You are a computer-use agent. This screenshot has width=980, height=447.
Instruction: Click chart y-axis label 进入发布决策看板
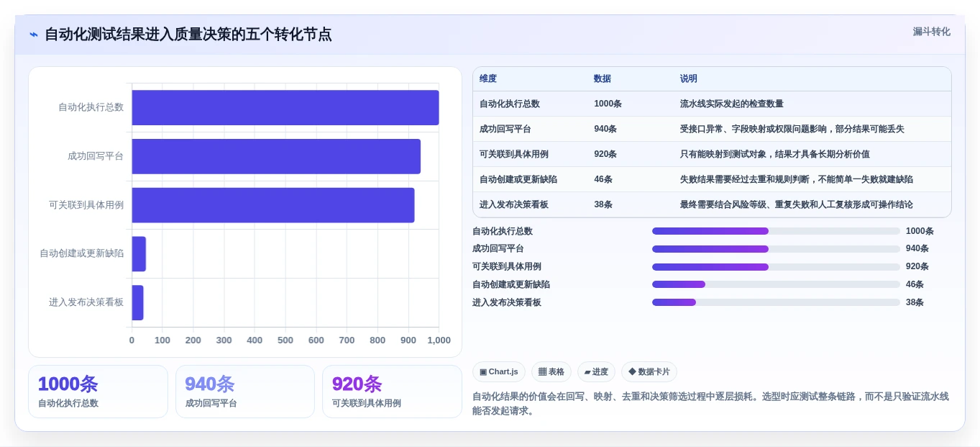pos(86,302)
